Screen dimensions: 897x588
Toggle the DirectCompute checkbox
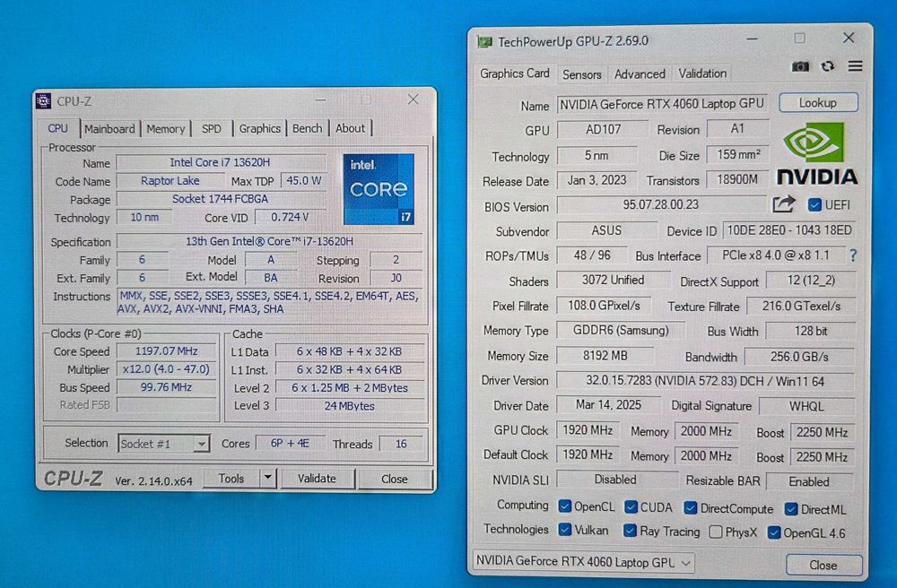(x=691, y=507)
